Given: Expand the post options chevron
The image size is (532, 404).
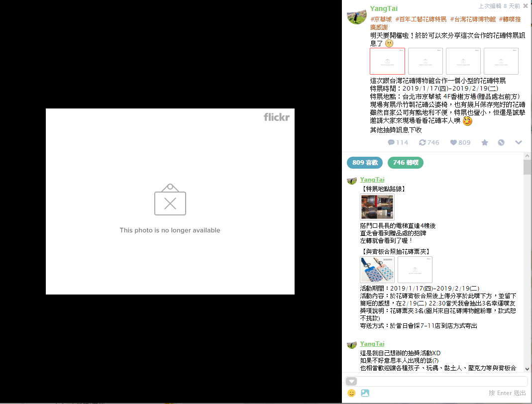Looking at the screenshot, I should [x=519, y=142].
